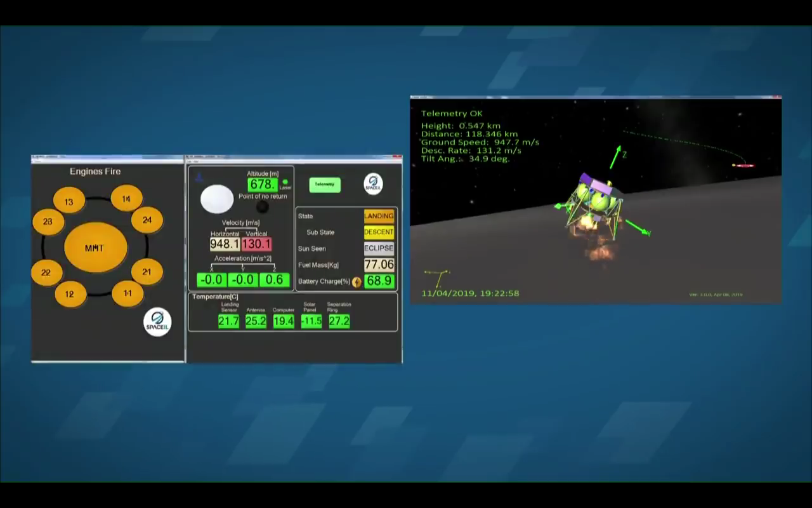Select engine 24 indicator circle

click(147, 220)
